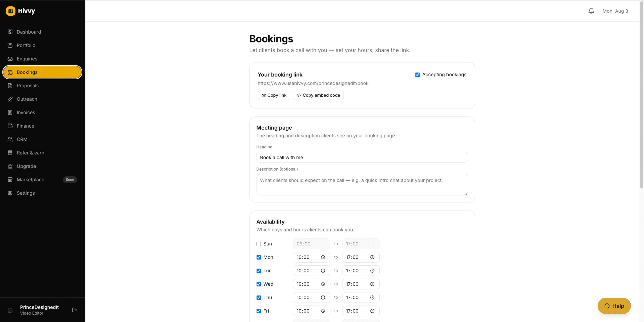Click the booking URL text
The image size is (644, 322).
[313, 83]
